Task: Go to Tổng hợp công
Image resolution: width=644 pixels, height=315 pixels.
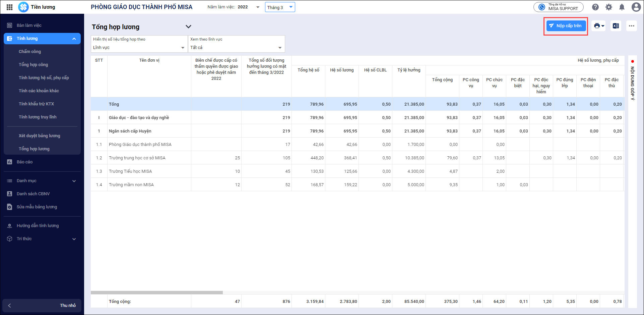Action: [x=34, y=64]
